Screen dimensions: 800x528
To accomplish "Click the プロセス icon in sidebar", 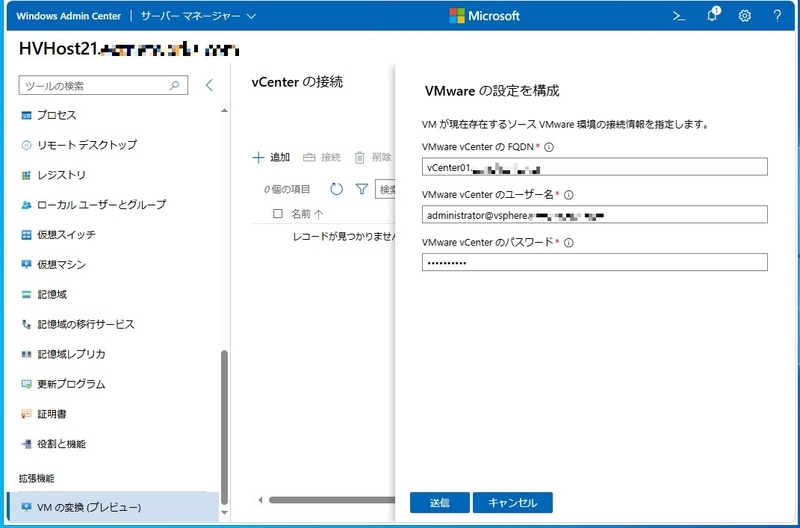I will tap(26, 115).
